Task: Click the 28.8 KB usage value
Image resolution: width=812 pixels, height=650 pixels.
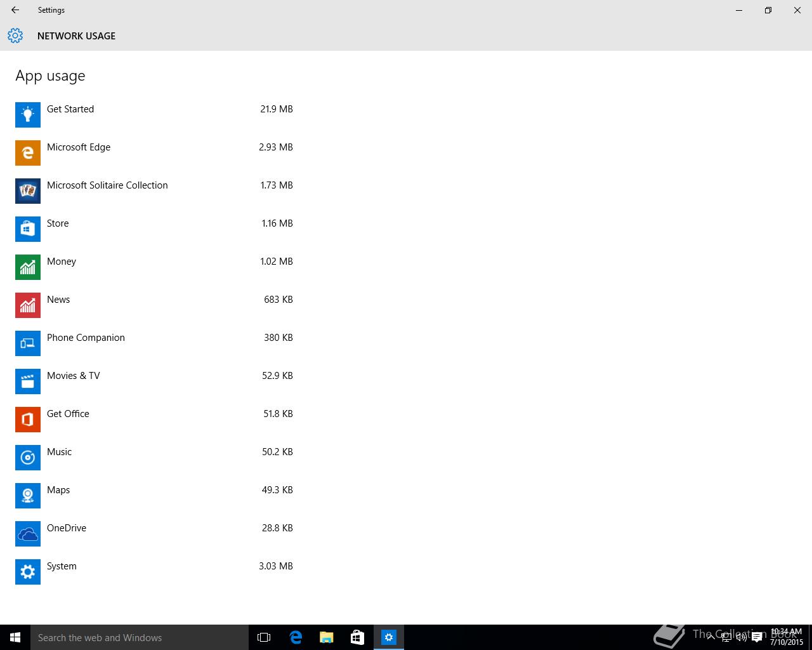Action: pos(277,528)
